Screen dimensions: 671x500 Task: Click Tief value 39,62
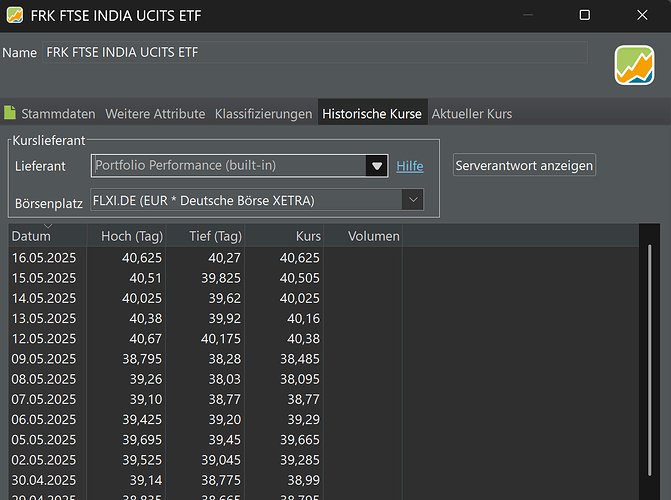(x=225, y=298)
